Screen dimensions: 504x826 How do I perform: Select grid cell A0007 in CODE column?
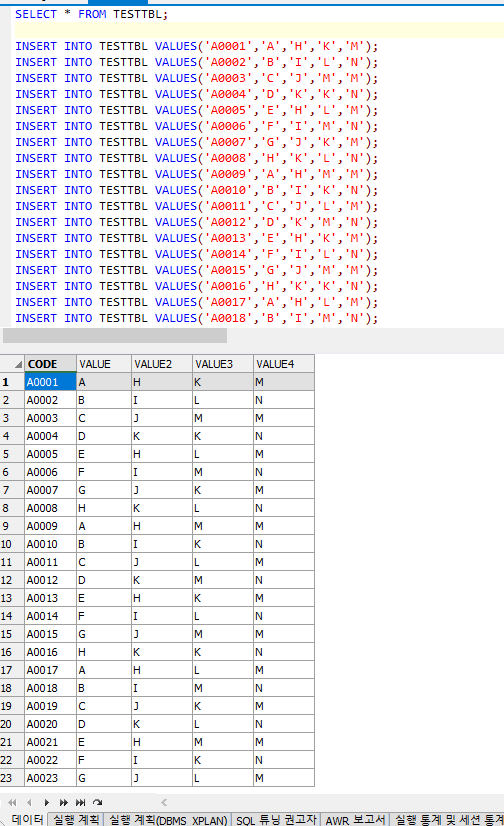(50, 490)
